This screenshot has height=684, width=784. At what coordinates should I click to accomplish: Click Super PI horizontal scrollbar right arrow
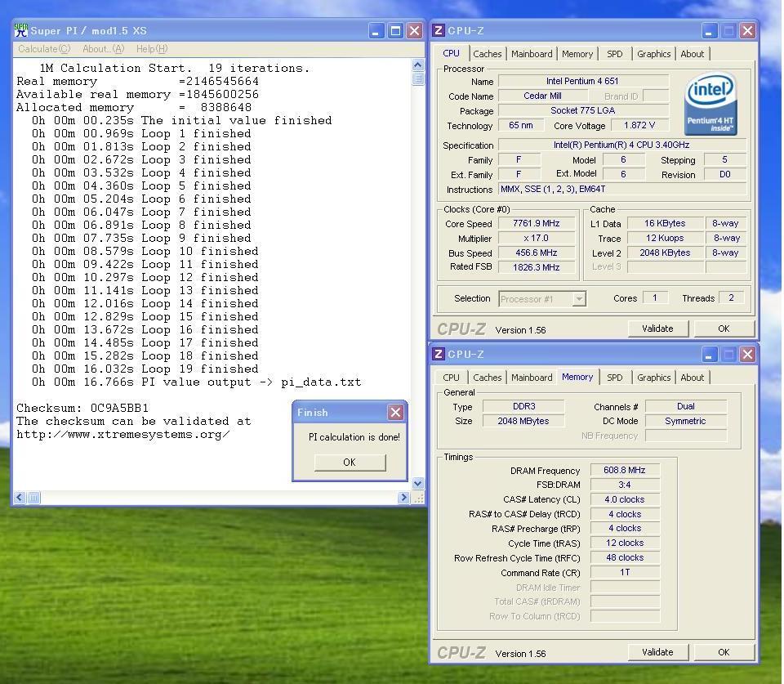(x=404, y=498)
